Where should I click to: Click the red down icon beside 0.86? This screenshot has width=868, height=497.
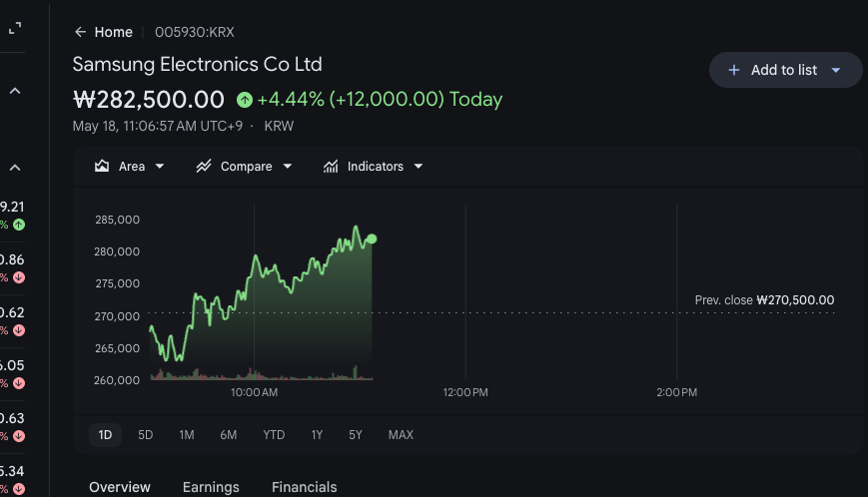coord(19,277)
